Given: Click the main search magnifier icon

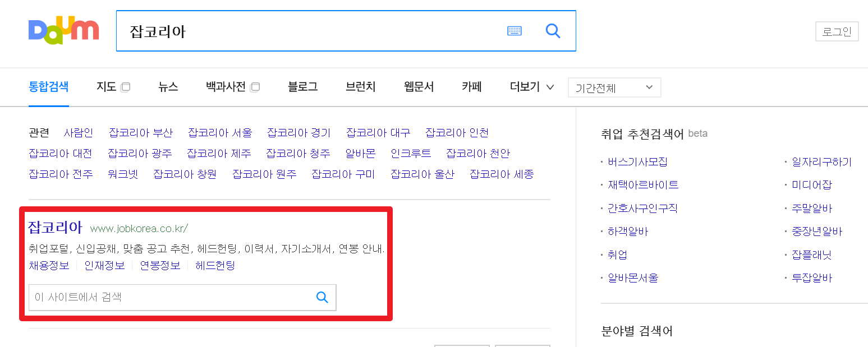Looking at the screenshot, I should [x=553, y=31].
